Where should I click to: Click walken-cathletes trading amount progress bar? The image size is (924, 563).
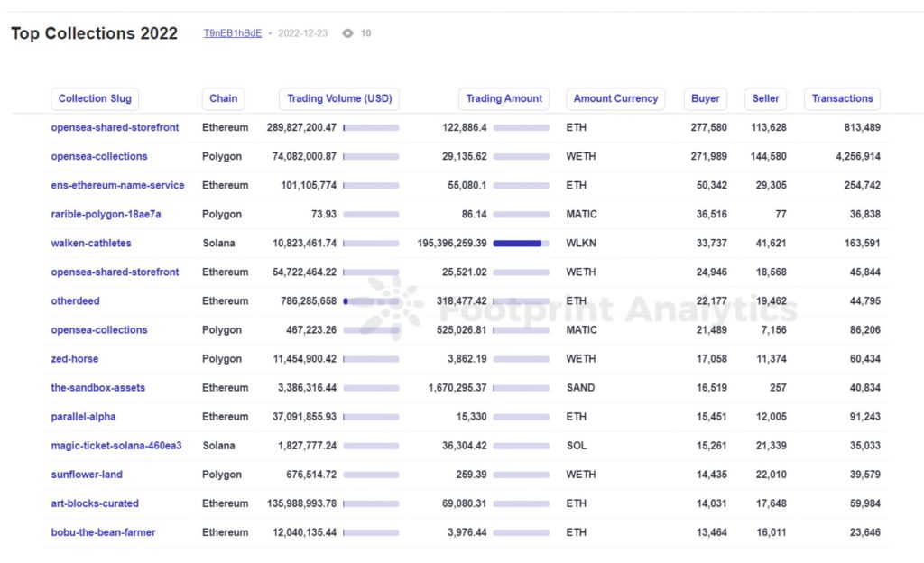tap(521, 244)
